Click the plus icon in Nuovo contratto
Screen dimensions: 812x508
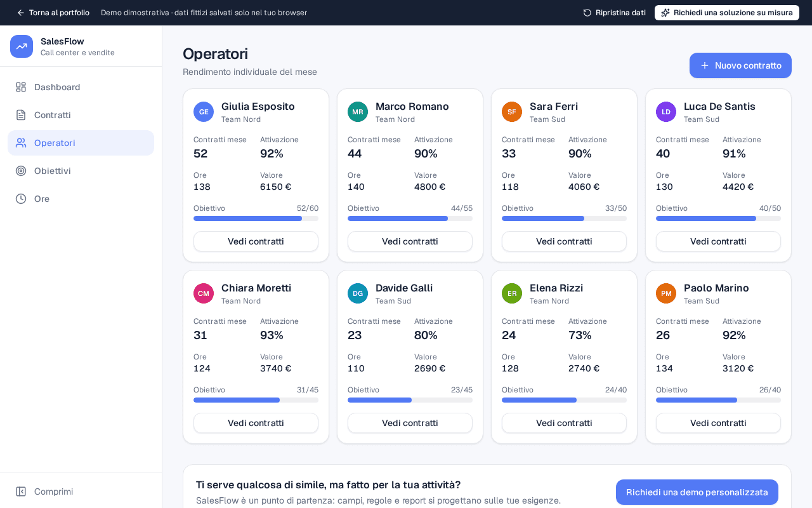coord(705,65)
